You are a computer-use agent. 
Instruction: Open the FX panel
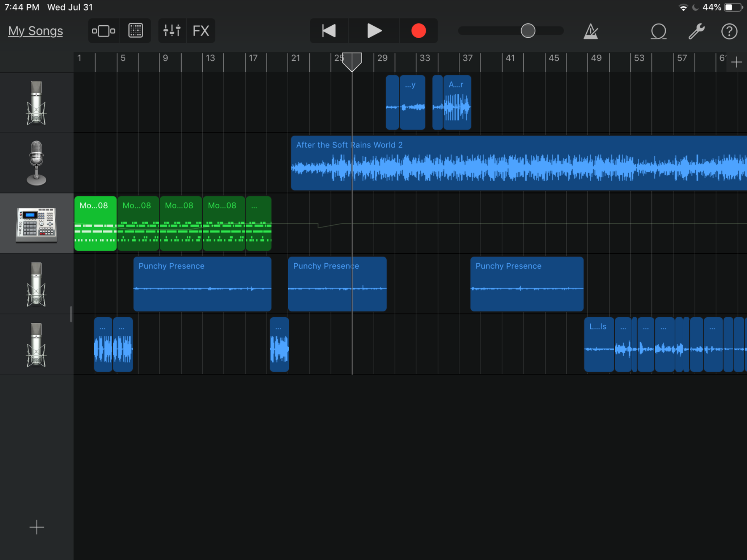(201, 31)
